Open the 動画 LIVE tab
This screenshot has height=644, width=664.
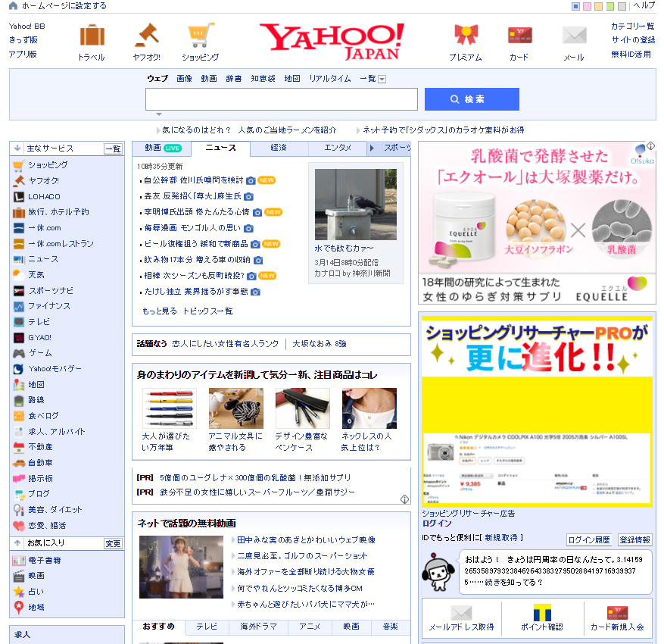click(163, 148)
